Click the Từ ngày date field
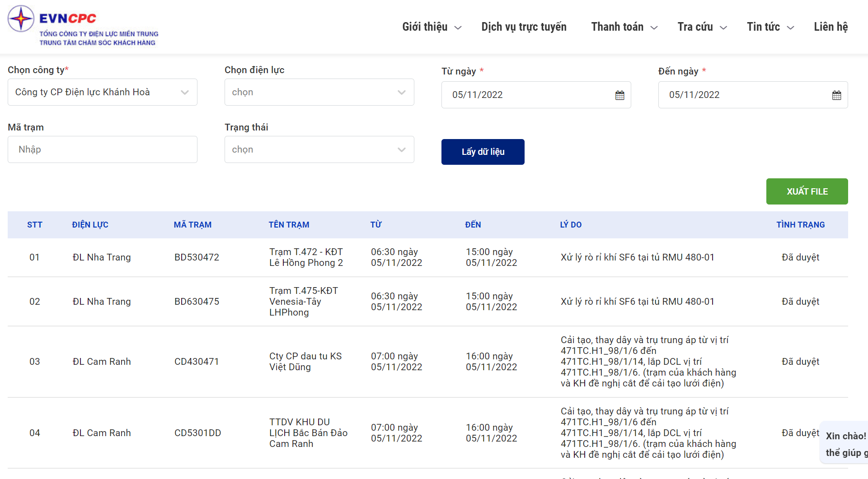The height and width of the screenshot is (479, 868). pyautogui.click(x=524, y=95)
